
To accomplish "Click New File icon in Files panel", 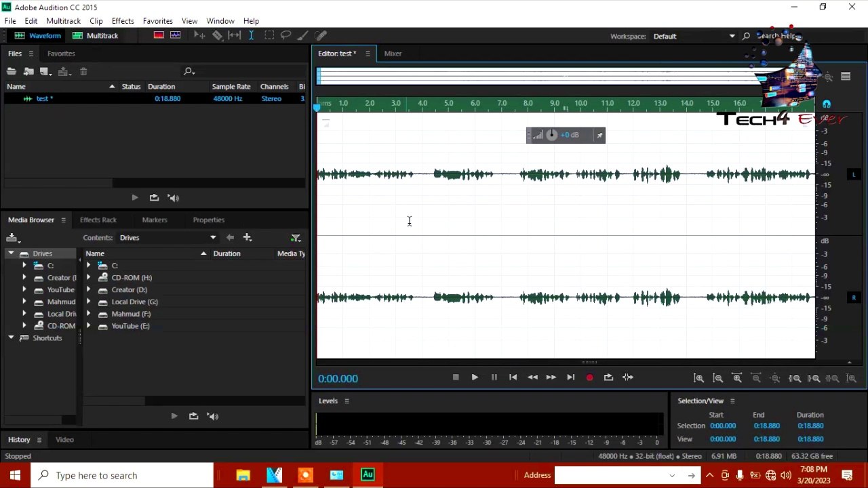I will [x=45, y=71].
